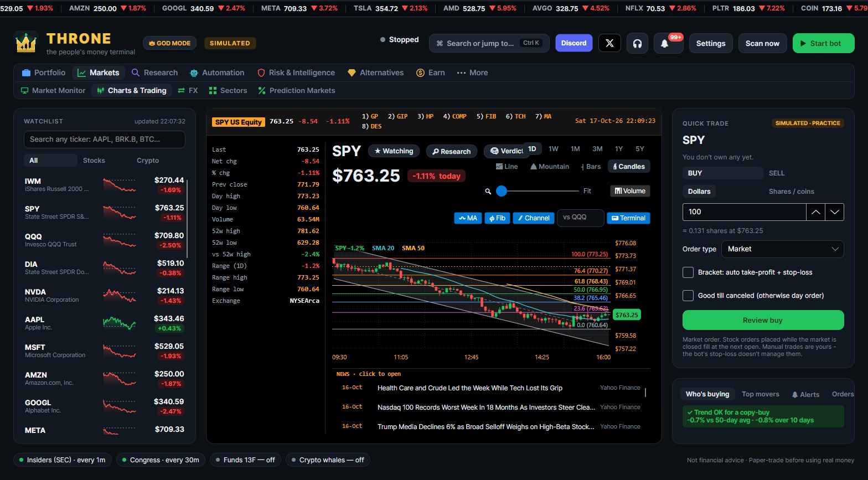Go to Automation section
868x480 pixels.
[217, 73]
